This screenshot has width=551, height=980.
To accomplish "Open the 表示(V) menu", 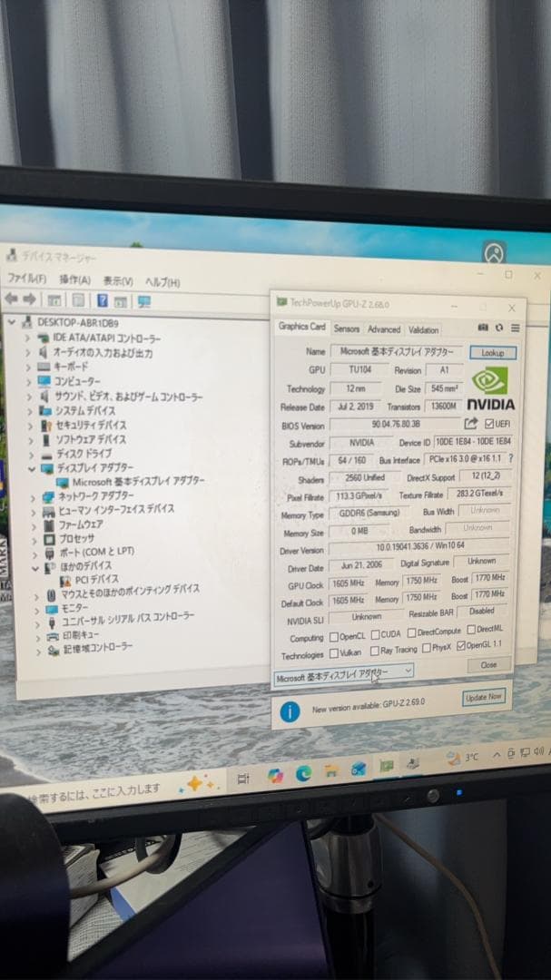I will coord(118,280).
